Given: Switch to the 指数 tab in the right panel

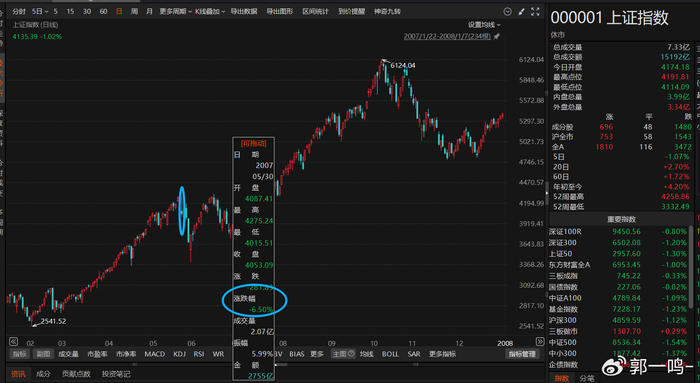Looking at the screenshot, I should click(562, 378).
